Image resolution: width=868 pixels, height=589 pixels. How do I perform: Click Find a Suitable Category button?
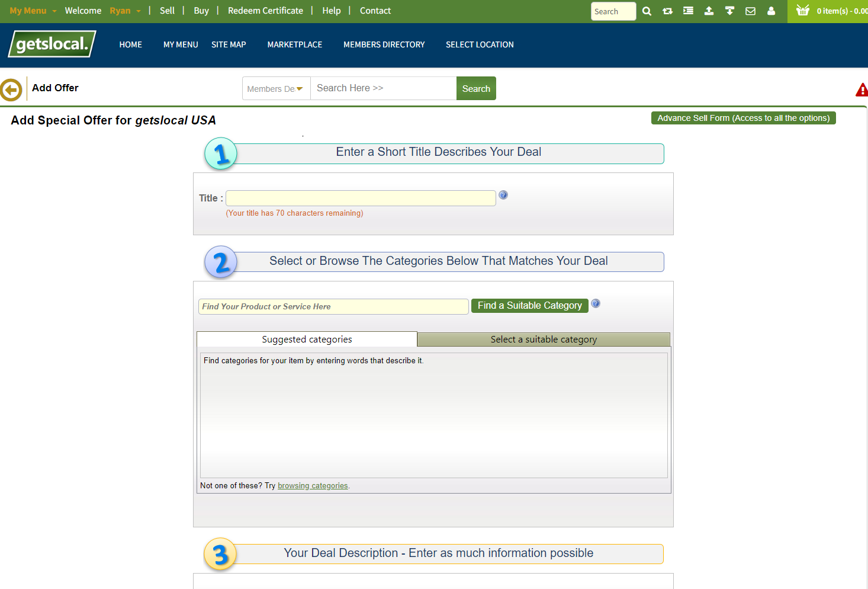[x=530, y=306]
